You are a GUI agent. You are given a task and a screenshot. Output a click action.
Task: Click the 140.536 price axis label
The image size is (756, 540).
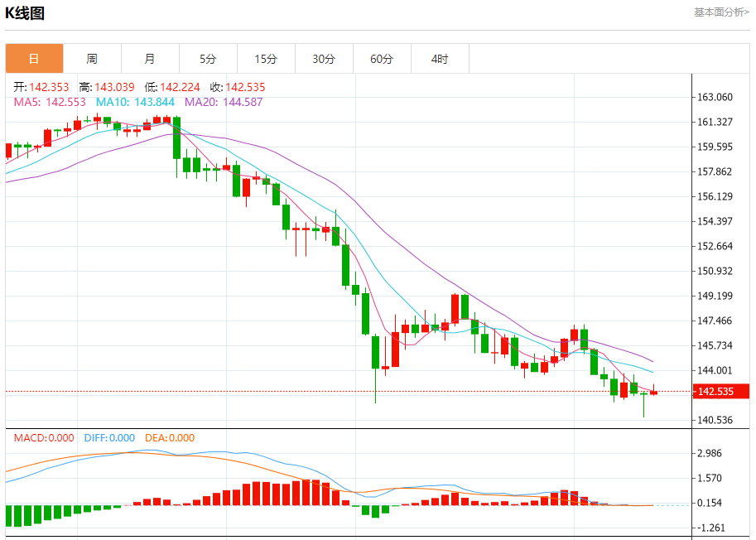point(715,420)
